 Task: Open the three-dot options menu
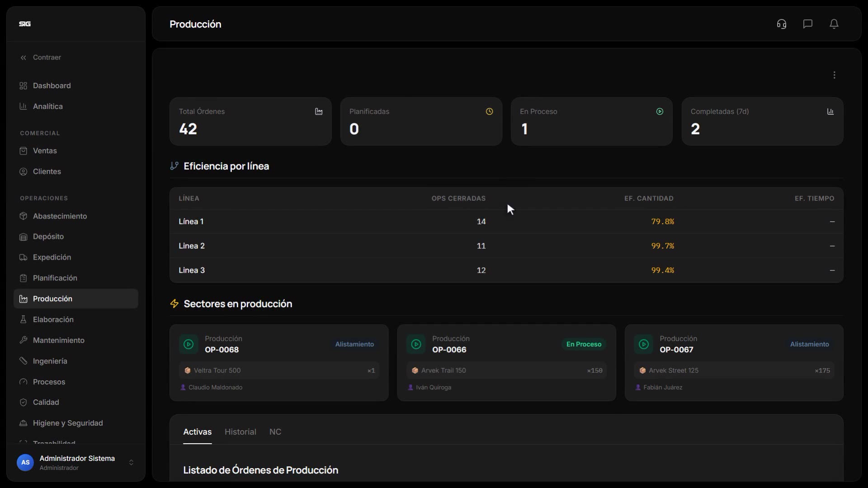click(835, 75)
